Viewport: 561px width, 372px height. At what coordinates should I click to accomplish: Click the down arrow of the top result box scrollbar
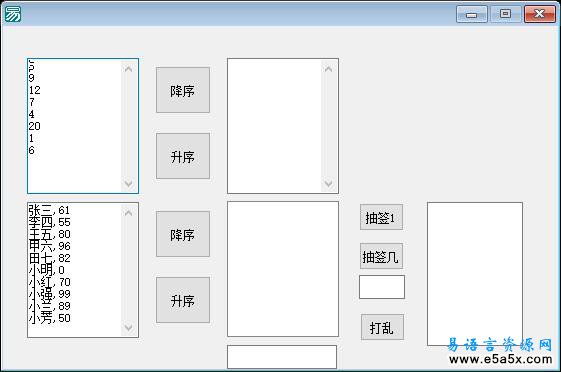(328, 183)
